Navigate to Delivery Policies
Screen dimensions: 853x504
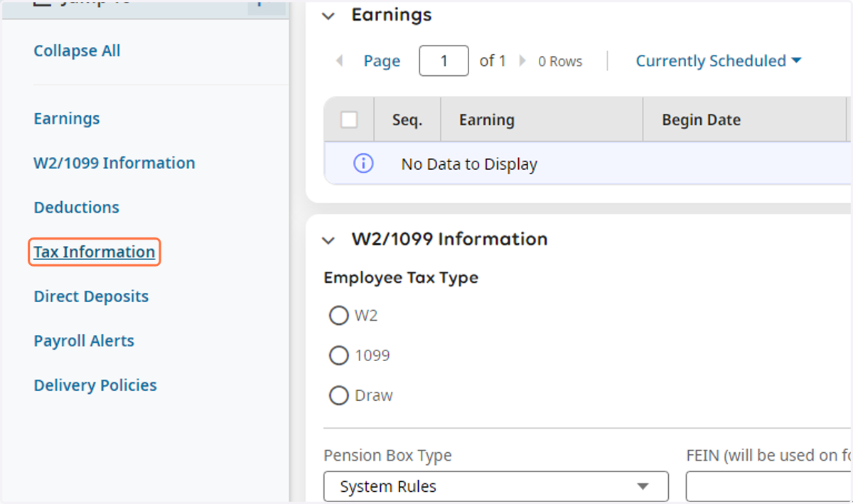(x=95, y=385)
